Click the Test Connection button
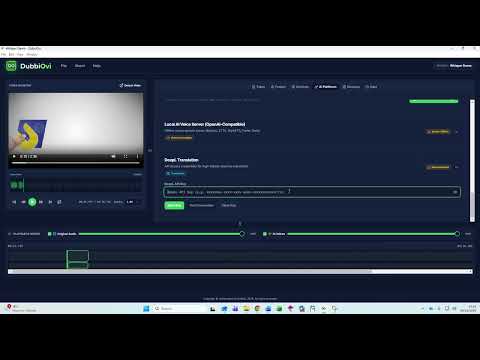480x360 pixels. (x=201, y=205)
